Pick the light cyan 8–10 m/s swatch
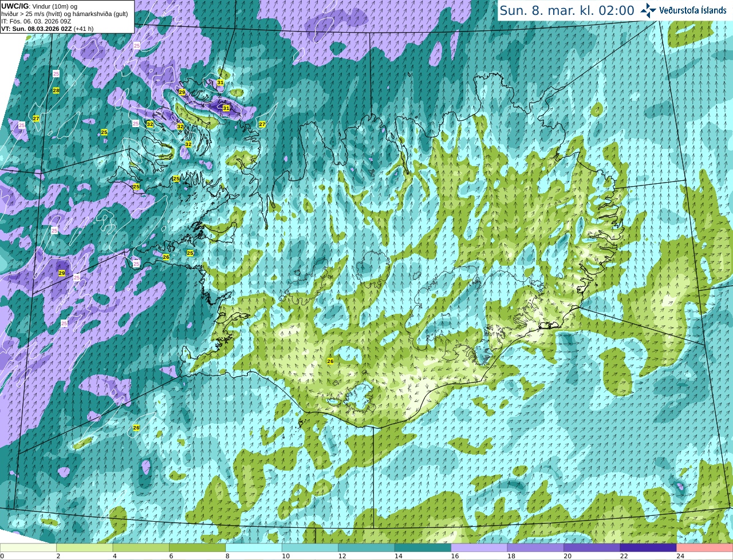Image resolution: width=733 pixels, height=560 pixels. 254,548
